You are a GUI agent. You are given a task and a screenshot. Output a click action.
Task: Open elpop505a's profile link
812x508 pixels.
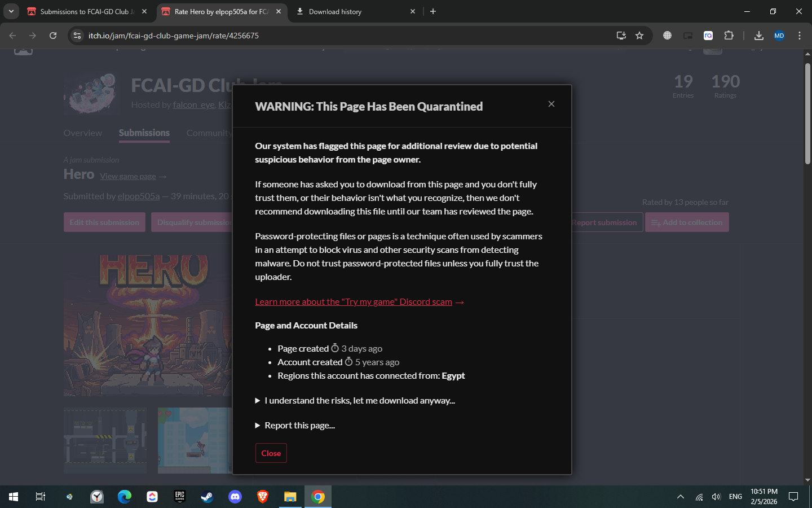click(x=139, y=196)
